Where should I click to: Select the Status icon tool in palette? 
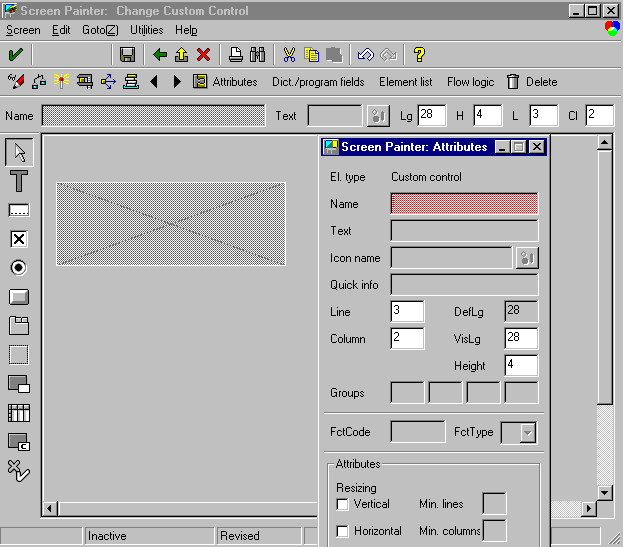pos(19,471)
